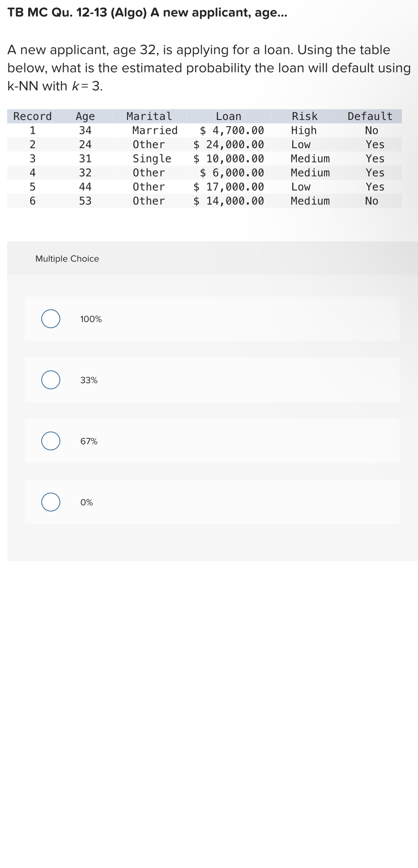
Task: Select the 100% radio button
Action: click(51, 319)
